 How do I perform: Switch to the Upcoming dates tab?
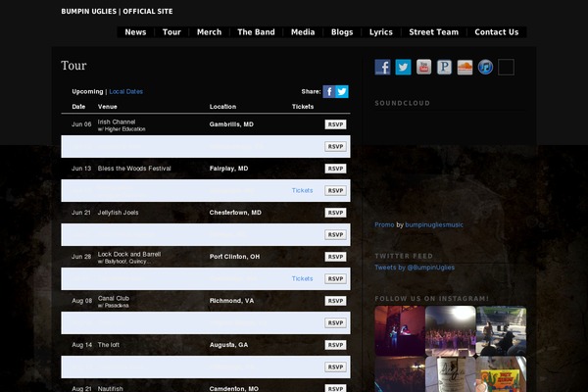coord(87,91)
